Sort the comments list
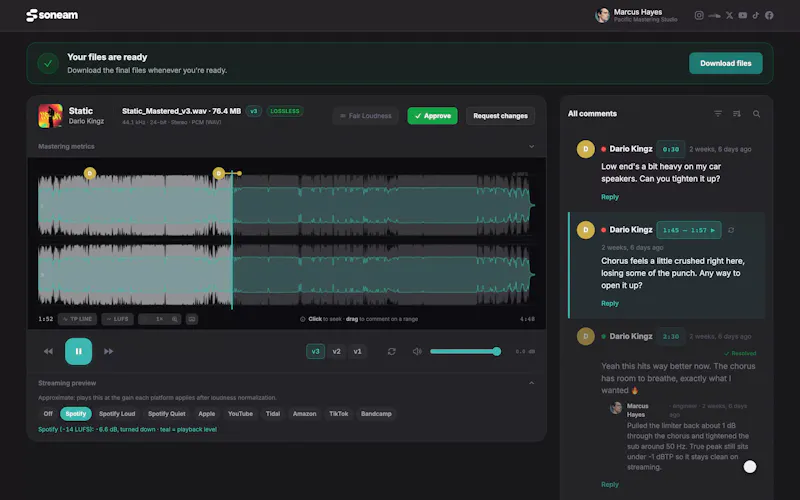This screenshot has width=800, height=500. [737, 113]
